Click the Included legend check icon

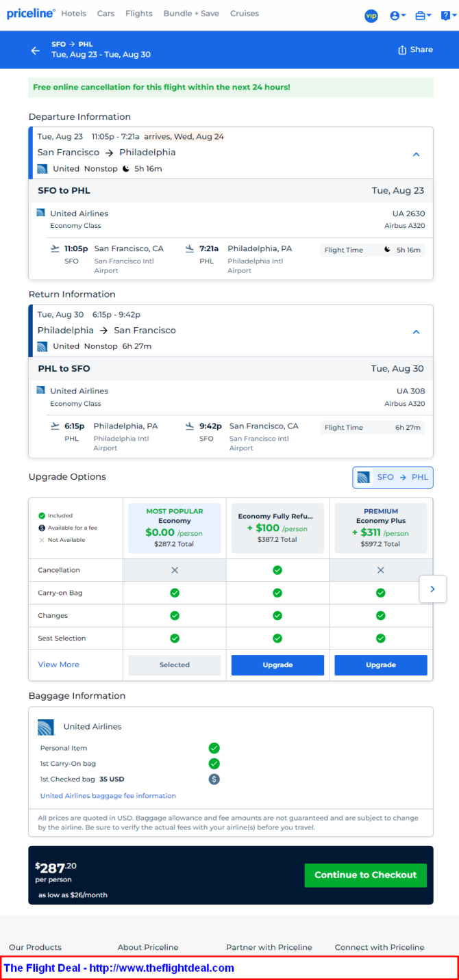(x=42, y=515)
